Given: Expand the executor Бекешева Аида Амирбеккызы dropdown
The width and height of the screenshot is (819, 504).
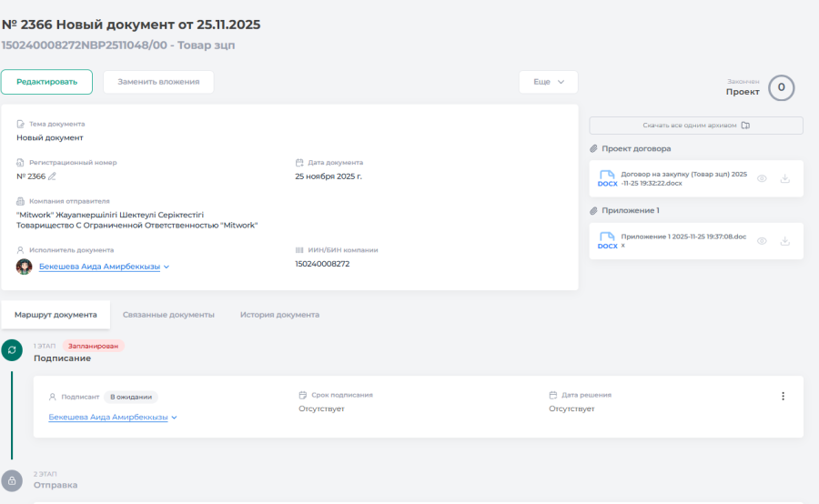Looking at the screenshot, I should pyautogui.click(x=167, y=267).
